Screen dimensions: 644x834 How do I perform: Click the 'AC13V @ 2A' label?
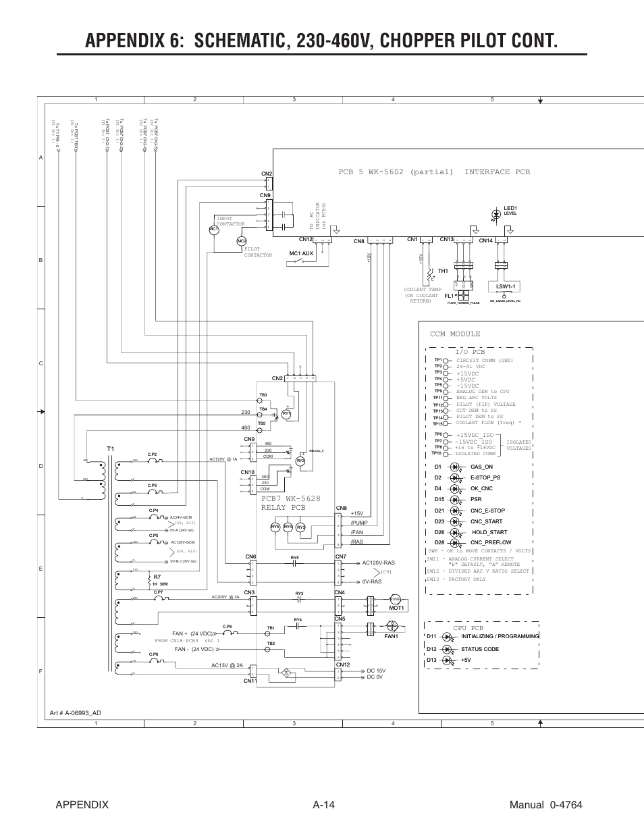click(x=227, y=666)
